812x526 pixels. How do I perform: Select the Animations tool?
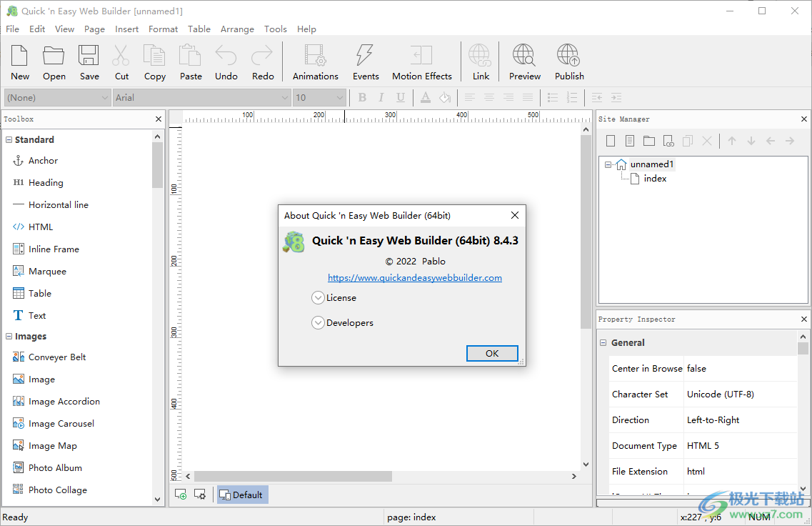[x=315, y=61]
